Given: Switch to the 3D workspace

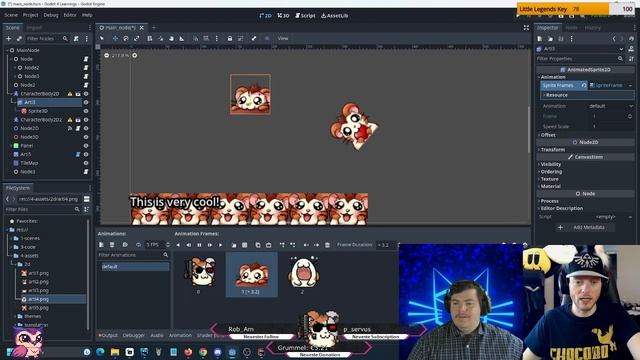Looking at the screenshot, I should (283, 16).
